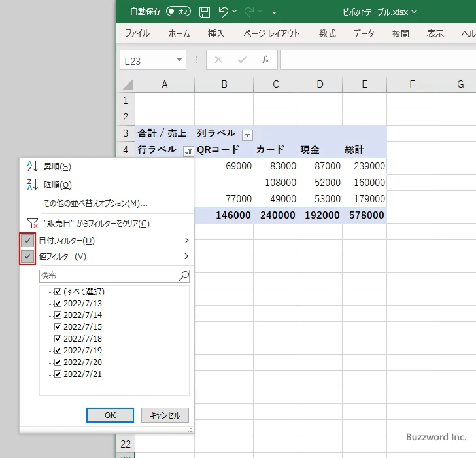Select row 3 header
Image resolution: width=476 pixels, height=458 pixels.
point(126,133)
